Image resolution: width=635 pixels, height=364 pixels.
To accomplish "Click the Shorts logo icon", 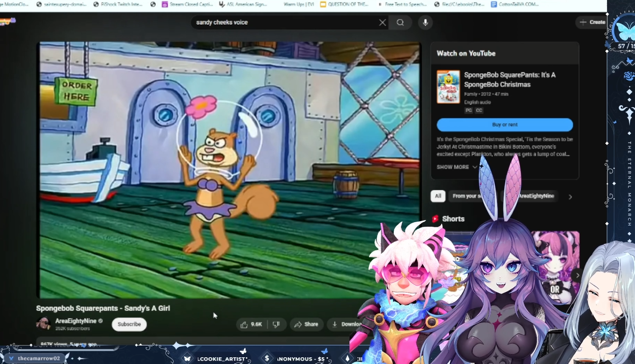I will (436, 219).
